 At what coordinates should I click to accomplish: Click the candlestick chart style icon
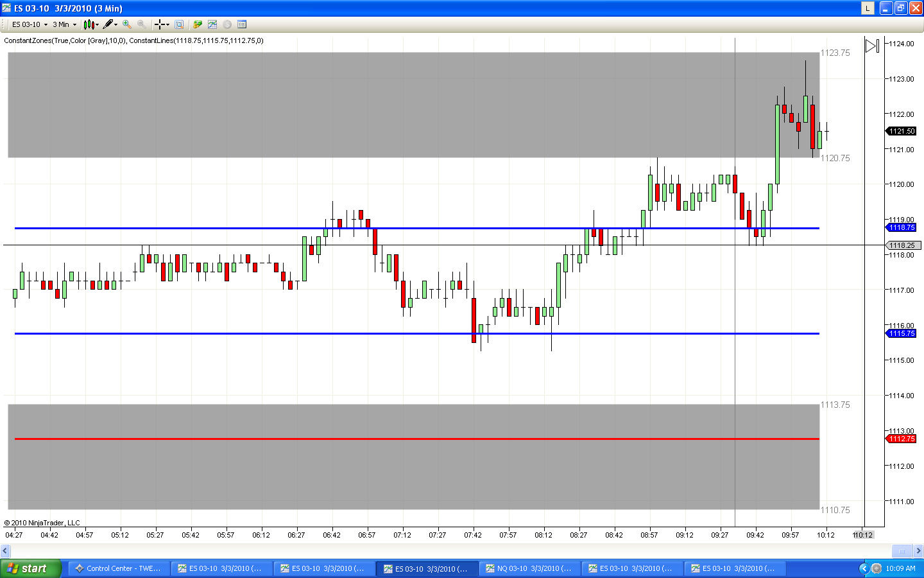[x=89, y=24]
